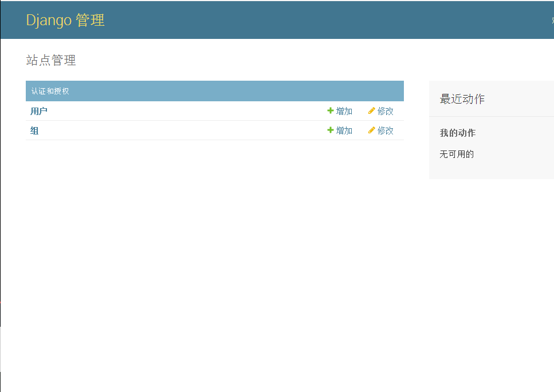Click the green plus icon beside 用户
Image resolution: width=554 pixels, height=392 pixels.
click(x=331, y=111)
